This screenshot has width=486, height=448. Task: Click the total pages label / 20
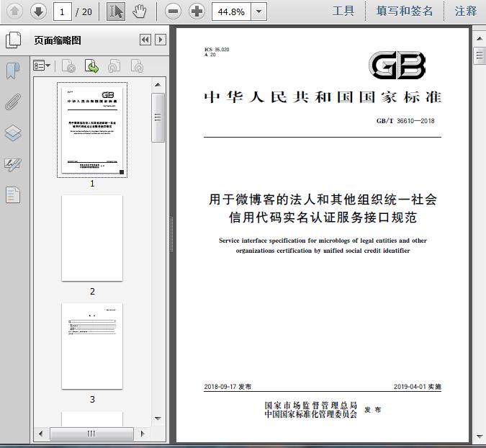[84, 12]
